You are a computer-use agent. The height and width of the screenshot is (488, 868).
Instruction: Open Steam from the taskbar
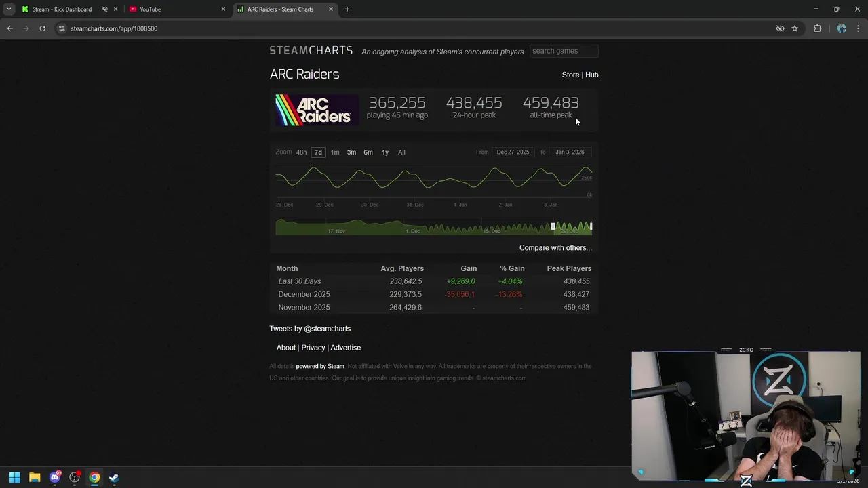pyautogui.click(x=114, y=477)
